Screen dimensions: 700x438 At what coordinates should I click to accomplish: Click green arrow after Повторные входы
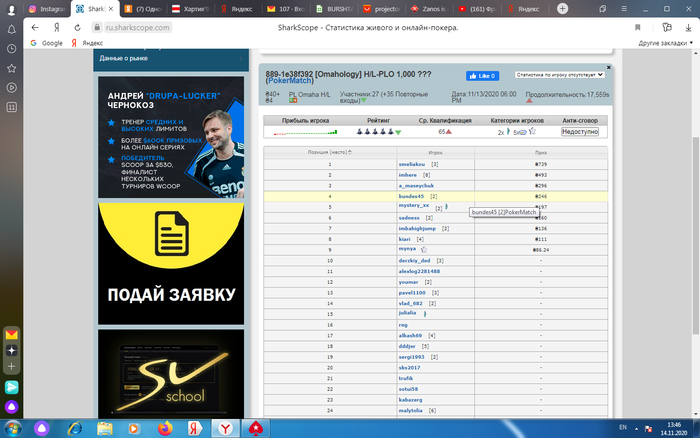364,101
